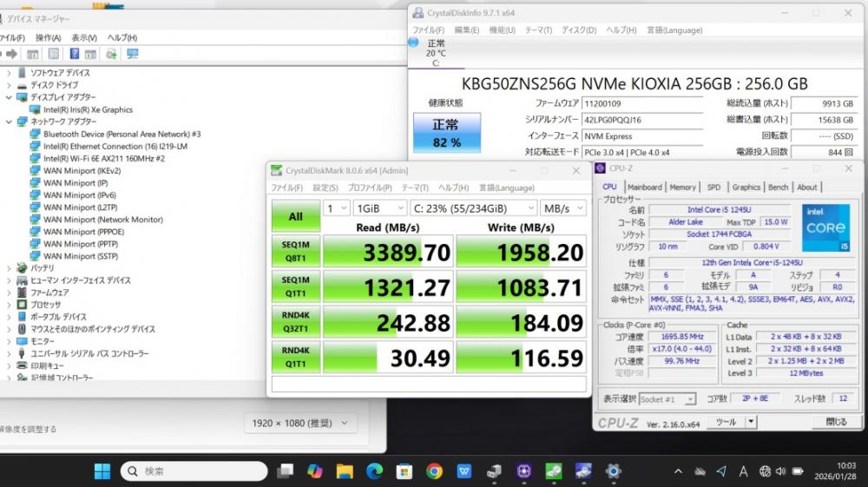Screen dimensions: 868x487
Task: Switch to the Graphics tab in CPU-Z
Action: [x=746, y=187]
